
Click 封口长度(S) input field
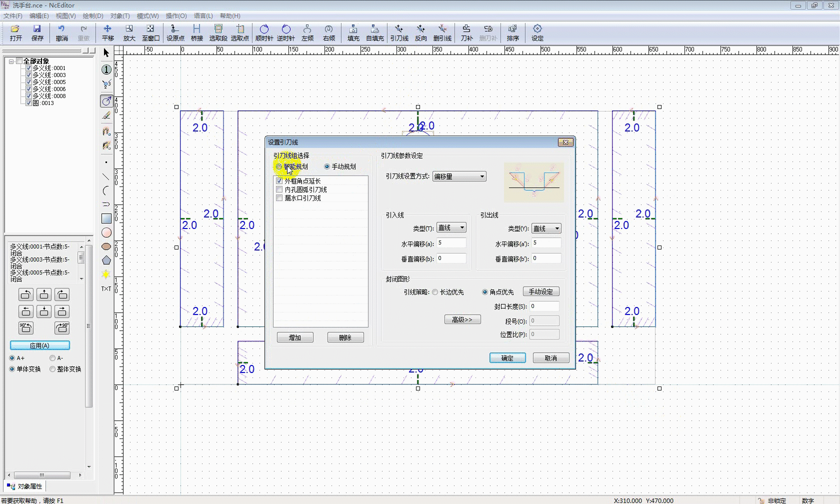click(544, 306)
